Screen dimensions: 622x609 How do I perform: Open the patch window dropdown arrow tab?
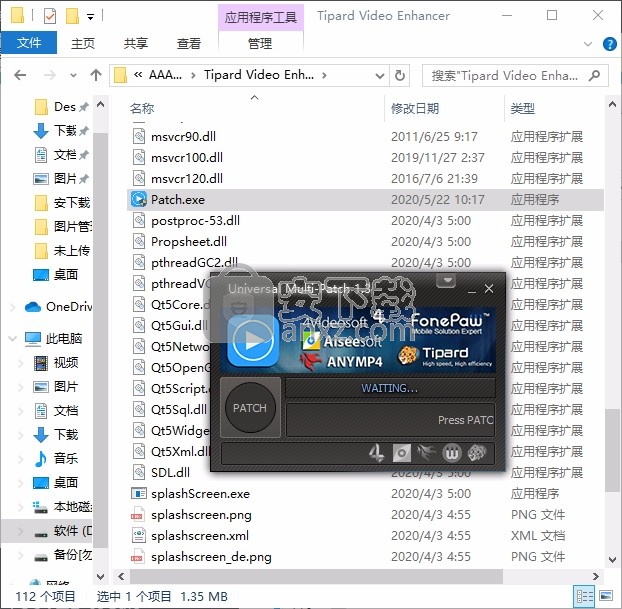click(x=448, y=280)
